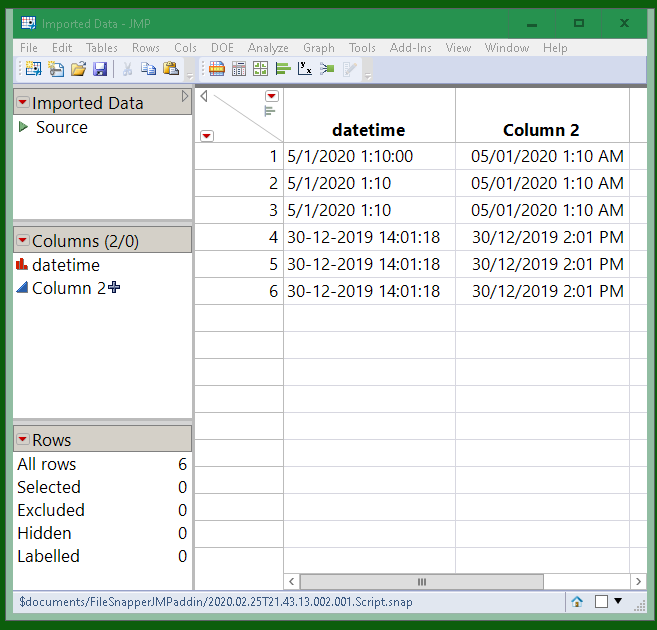Select the datetime column header
This screenshot has width=657, height=630.
(x=369, y=130)
